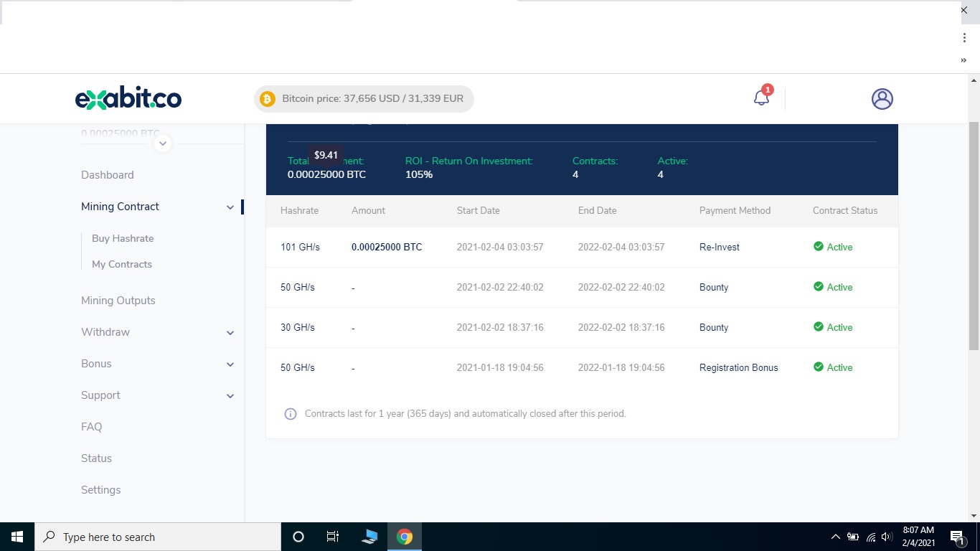Open the Windows Action Center notifications
Screen dimensions: 980x551
tap(956, 537)
